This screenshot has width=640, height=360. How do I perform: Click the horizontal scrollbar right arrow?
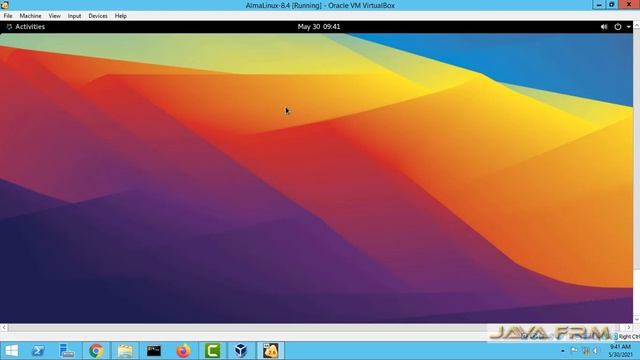[629, 327]
